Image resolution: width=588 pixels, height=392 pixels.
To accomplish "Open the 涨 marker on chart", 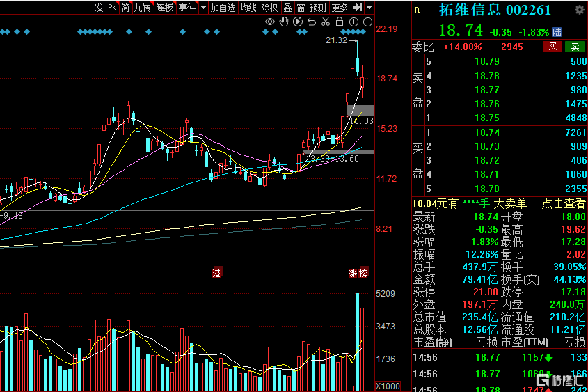I will tap(353, 273).
